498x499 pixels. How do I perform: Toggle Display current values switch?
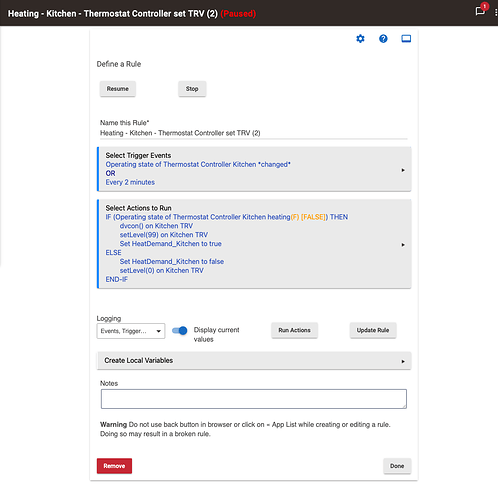tap(180, 330)
